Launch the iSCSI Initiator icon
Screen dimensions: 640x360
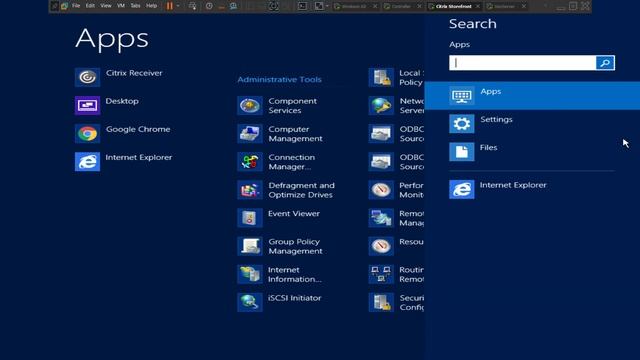point(250,302)
